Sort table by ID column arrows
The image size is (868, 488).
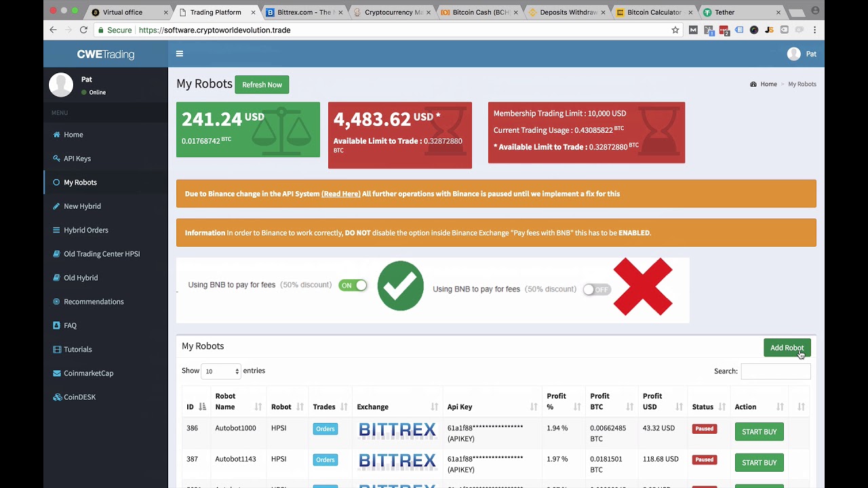click(202, 407)
